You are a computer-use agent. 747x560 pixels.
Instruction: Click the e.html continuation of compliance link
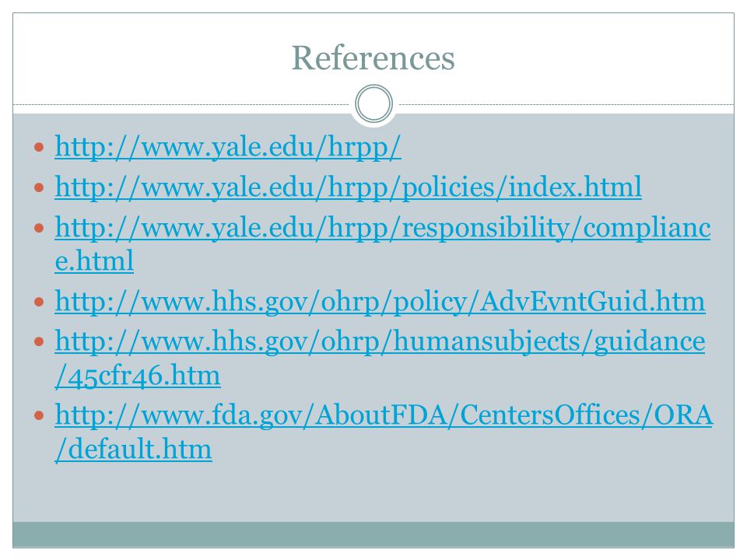pyautogui.click(x=94, y=261)
